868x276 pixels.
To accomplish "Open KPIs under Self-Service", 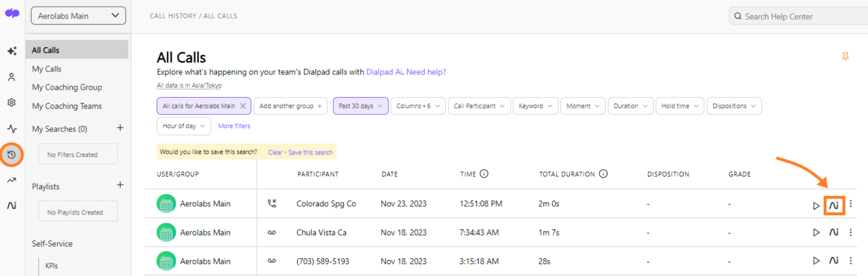I will coord(52,266).
